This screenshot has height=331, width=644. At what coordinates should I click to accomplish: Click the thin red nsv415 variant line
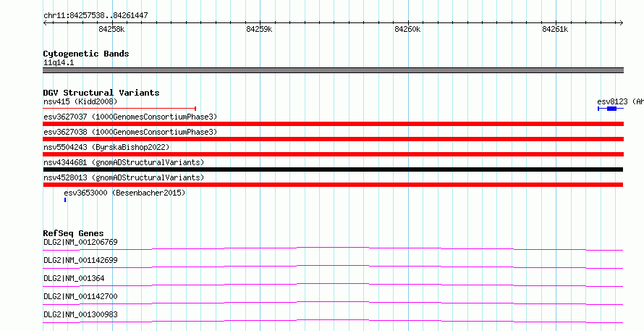pyautogui.click(x=119, y=109)
